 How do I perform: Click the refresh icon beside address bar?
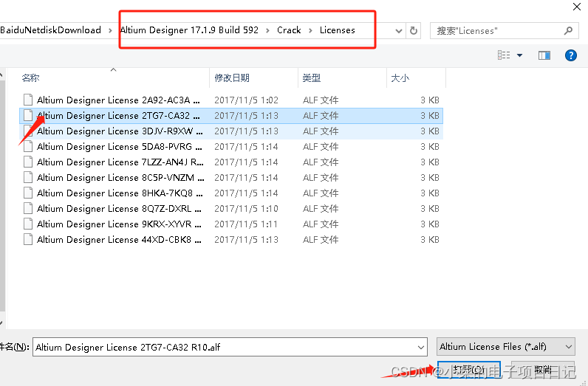[414, 31]
